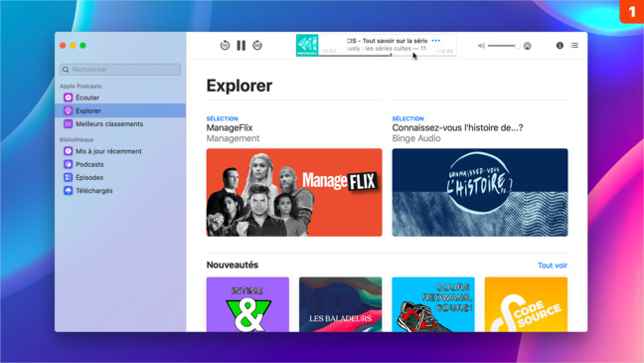Screen dimensions: 644x363
Task: Click Connaissez-vous l'histoire de...? title
Action: coord(457,128)
